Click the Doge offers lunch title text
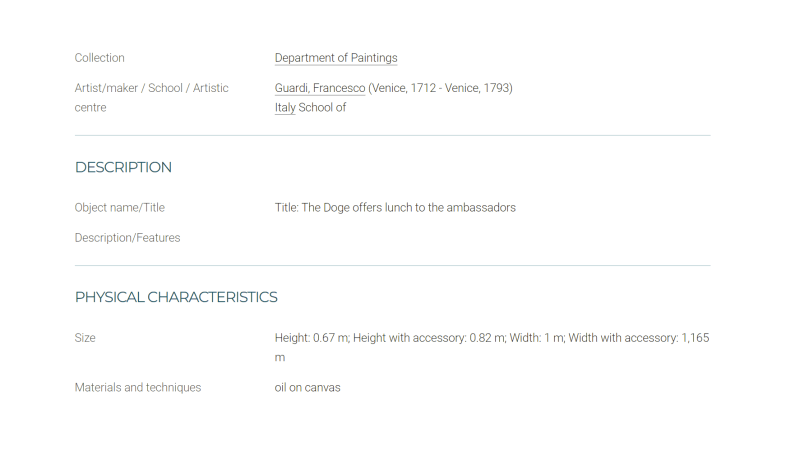800x464 pixels. pos(395,208)
